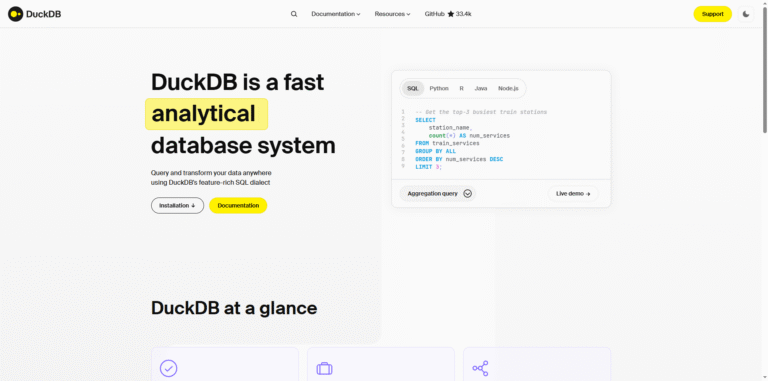Click the Installation button
The image size is (768, 381).
point(177,206)
